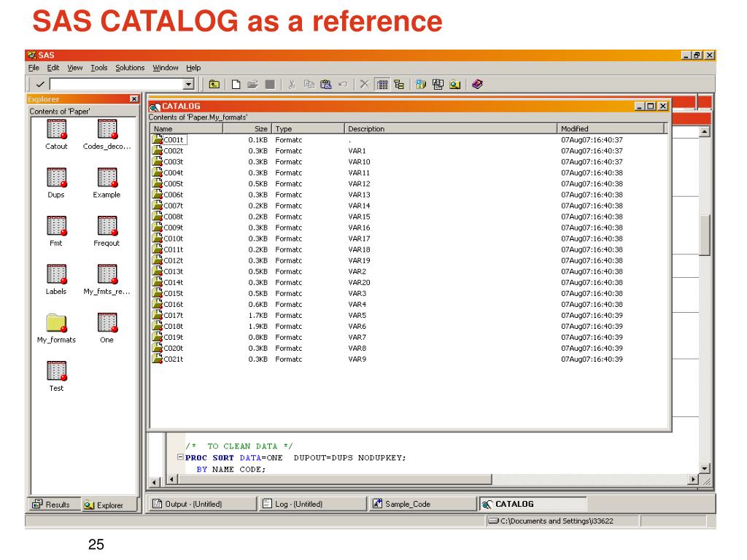This screenshot has width=747, height=560.
Task: Switch to Log - (Untitled) window tab
Action: [x=312, y=504]
